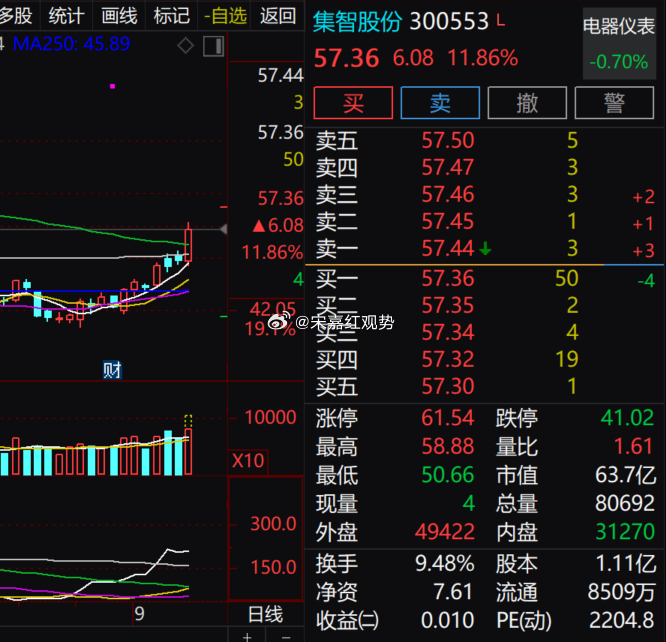Select the 卖二 57.45 row
The image size is (666, 642).
(x=485, y=221)
